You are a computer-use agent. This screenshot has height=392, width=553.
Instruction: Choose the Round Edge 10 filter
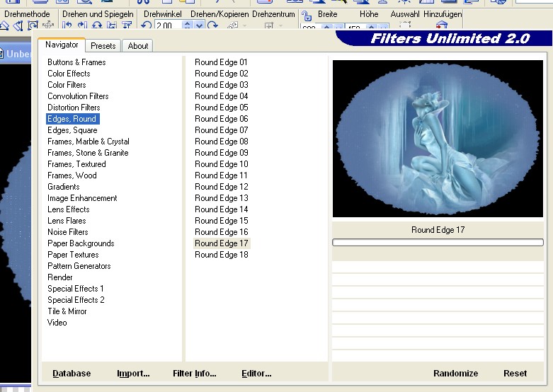[221, 164]
